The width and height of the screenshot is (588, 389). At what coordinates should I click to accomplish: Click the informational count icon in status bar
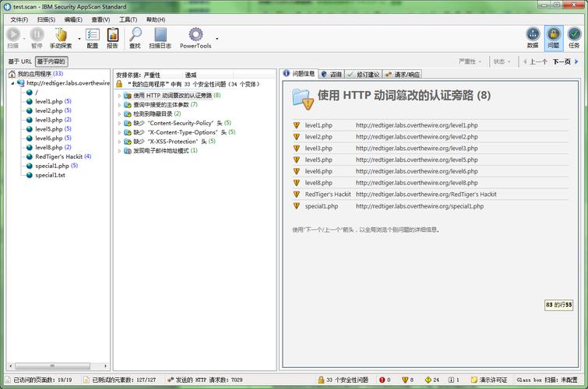pos(451,380)
